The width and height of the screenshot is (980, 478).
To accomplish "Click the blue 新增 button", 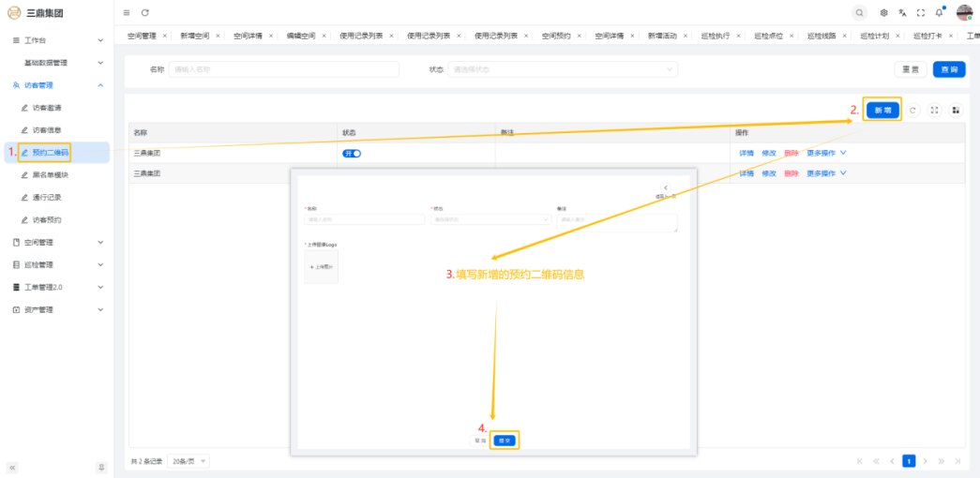I will pos(882,110).
